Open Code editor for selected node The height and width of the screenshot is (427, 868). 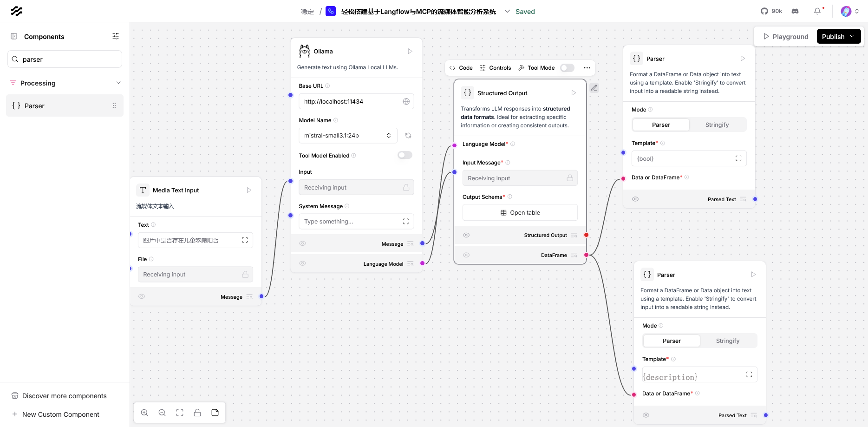coord(461,68)
